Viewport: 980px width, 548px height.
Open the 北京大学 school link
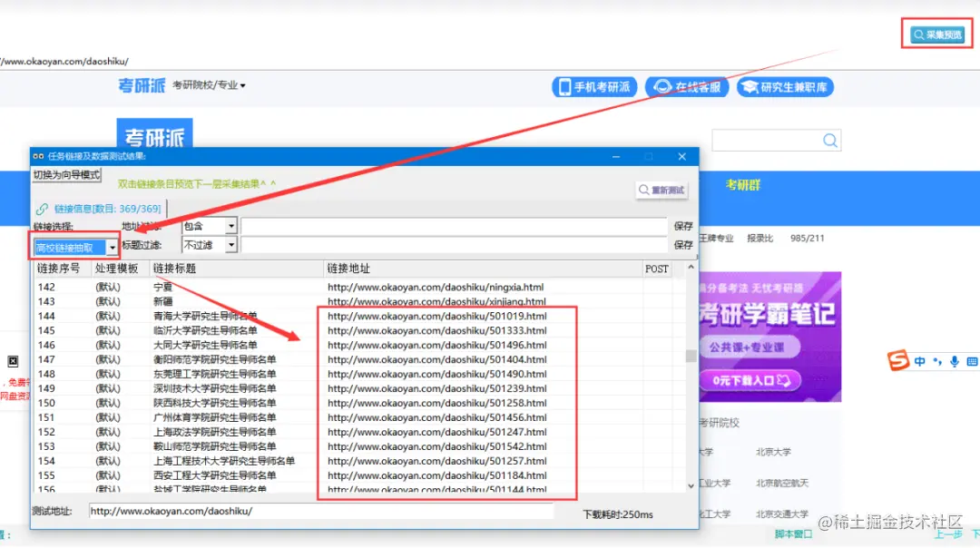tap(773, 452)
